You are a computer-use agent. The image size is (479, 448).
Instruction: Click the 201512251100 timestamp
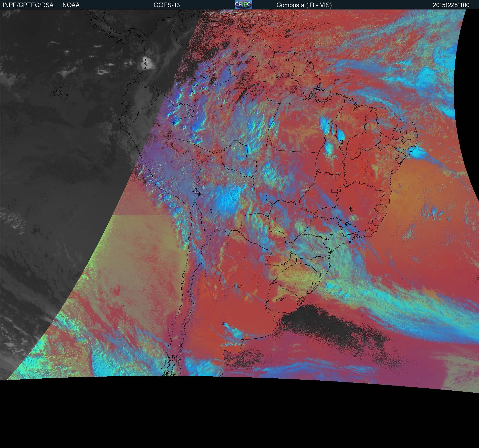451,5
